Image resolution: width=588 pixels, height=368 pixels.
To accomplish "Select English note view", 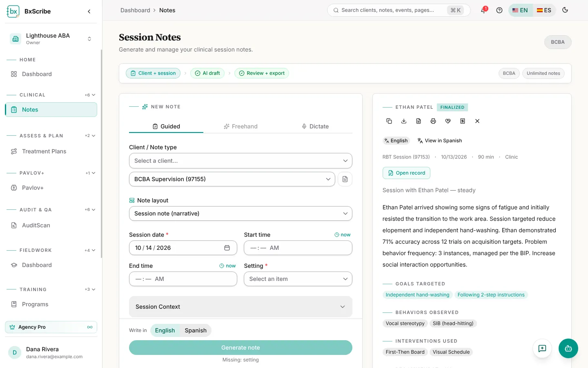I will [396, 141].
